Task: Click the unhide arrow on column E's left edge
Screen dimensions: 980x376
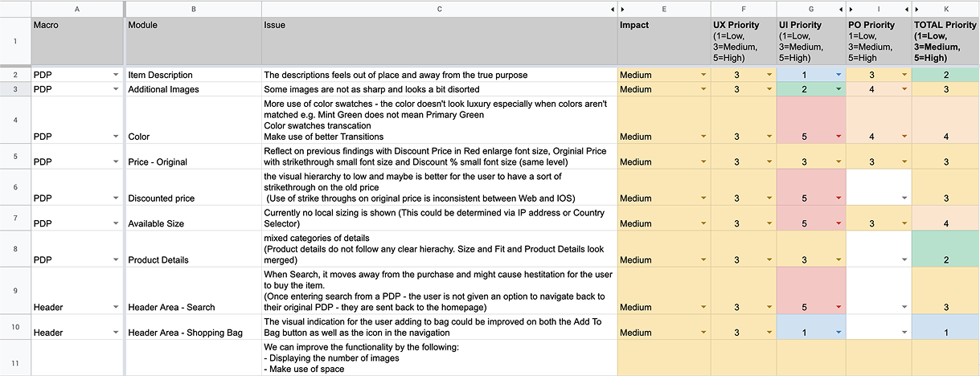Action: [x=621, y=9]
